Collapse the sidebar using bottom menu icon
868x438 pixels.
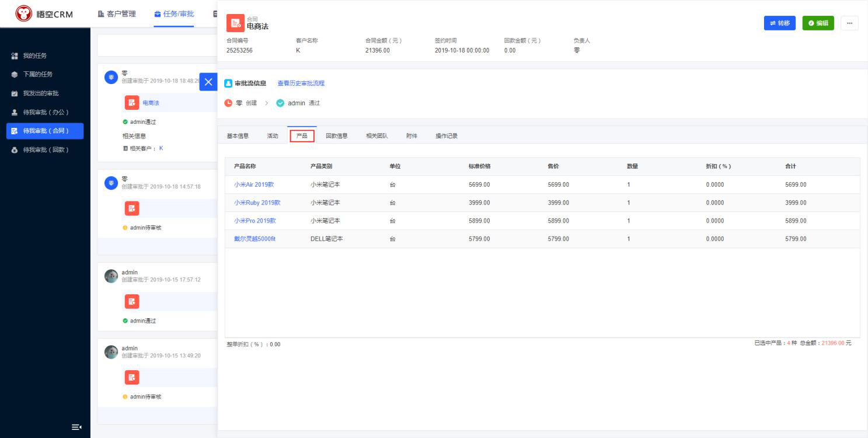pyautogui.click(x=76, y=427)
